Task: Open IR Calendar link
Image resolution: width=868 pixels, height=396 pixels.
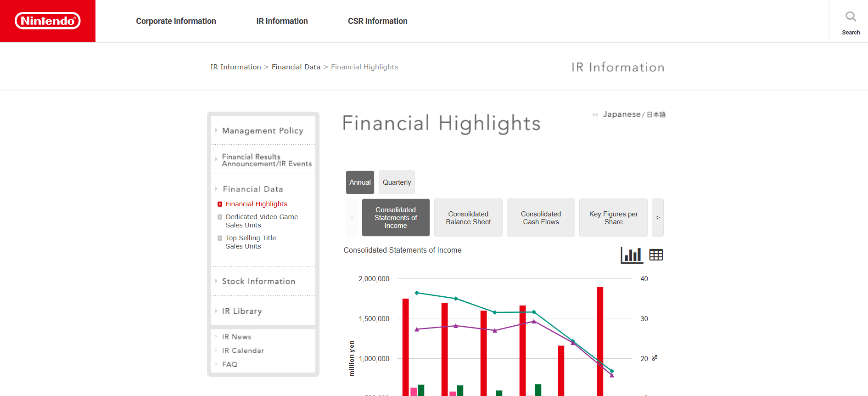Action: click(243, 351)
